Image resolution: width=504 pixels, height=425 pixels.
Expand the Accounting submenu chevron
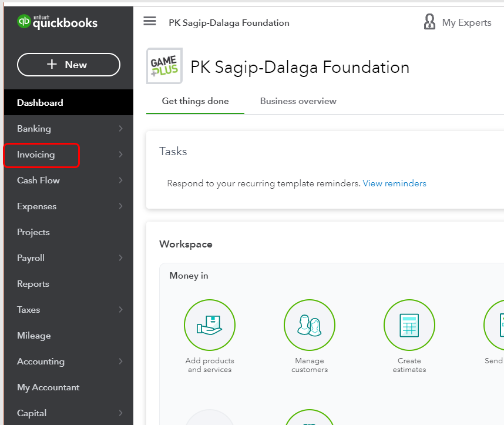120,362
